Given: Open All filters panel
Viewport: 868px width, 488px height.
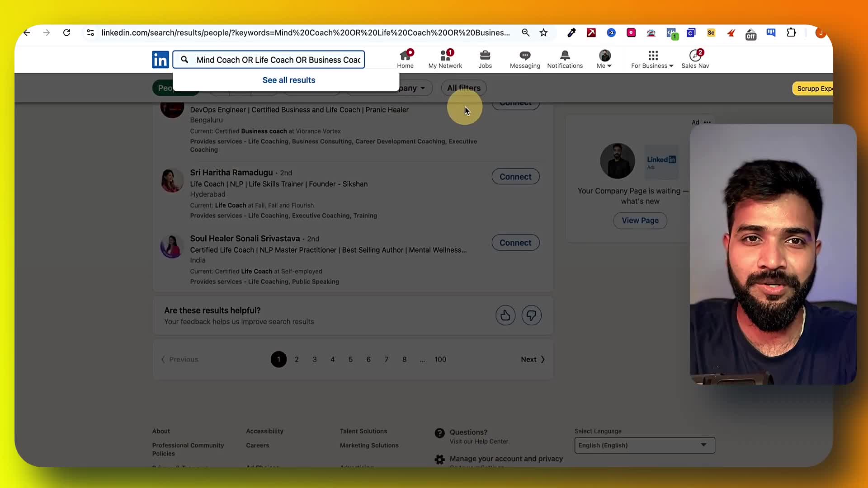Looking at the screenshot, I should [463, 88].
